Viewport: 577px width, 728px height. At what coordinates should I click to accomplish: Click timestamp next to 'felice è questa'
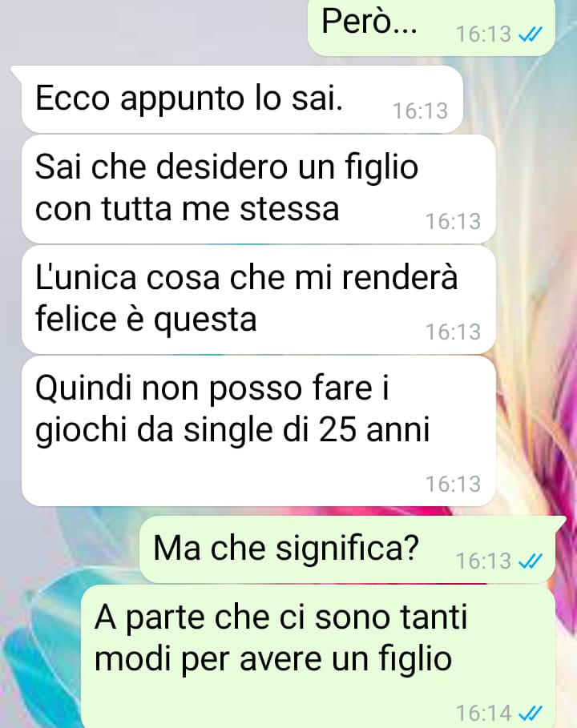coord(454,332)
